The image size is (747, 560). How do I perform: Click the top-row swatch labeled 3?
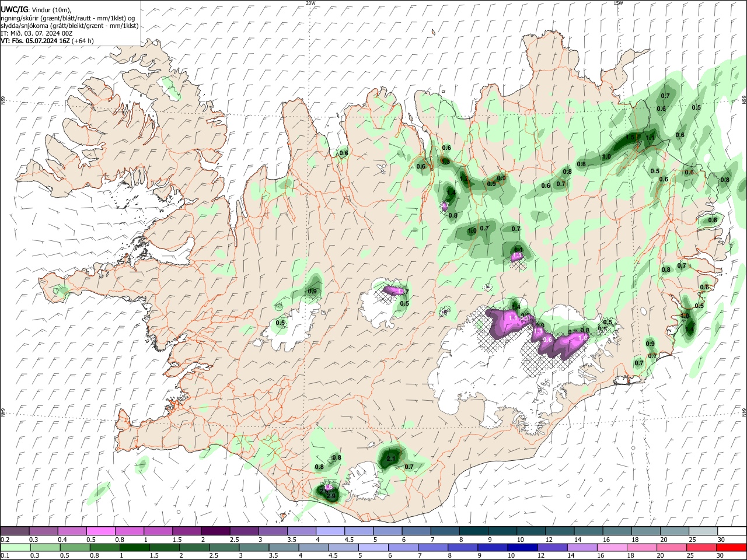[272, 531]
